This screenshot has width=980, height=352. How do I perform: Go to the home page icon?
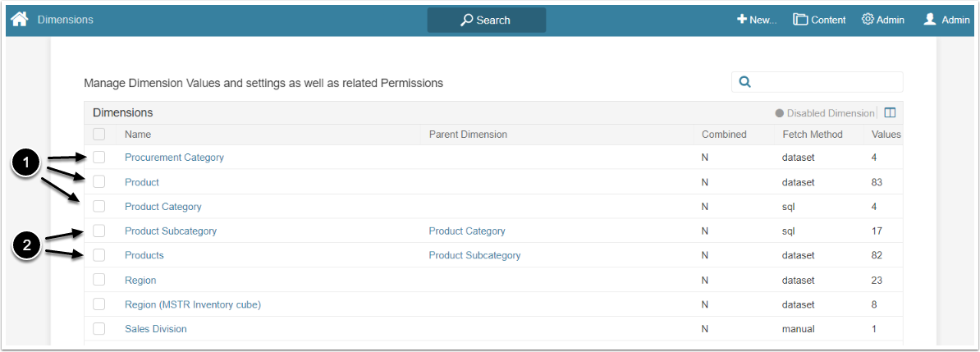click(20, 19)
